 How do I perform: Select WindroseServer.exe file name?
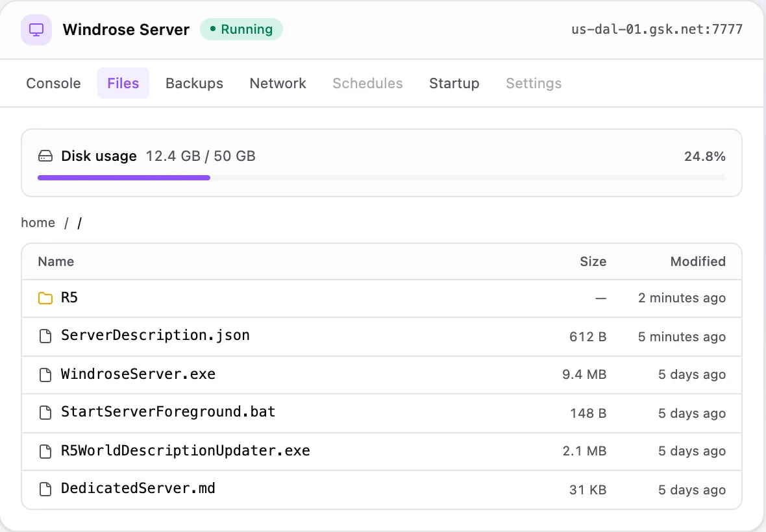138,374
